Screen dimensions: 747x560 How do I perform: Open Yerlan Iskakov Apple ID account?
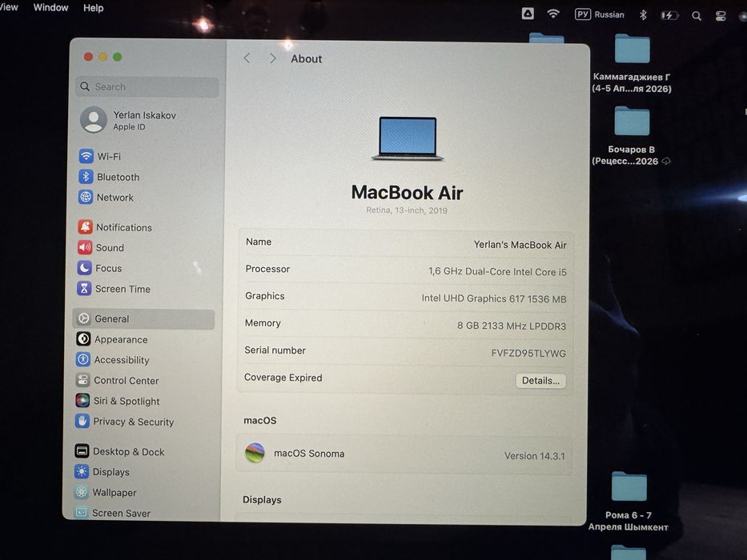coord(129,119)
